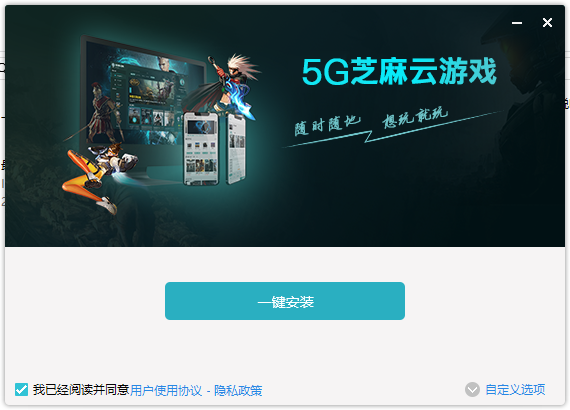570x410 pixels.
Task: Minimize the installer window
Action: (517, 23)
